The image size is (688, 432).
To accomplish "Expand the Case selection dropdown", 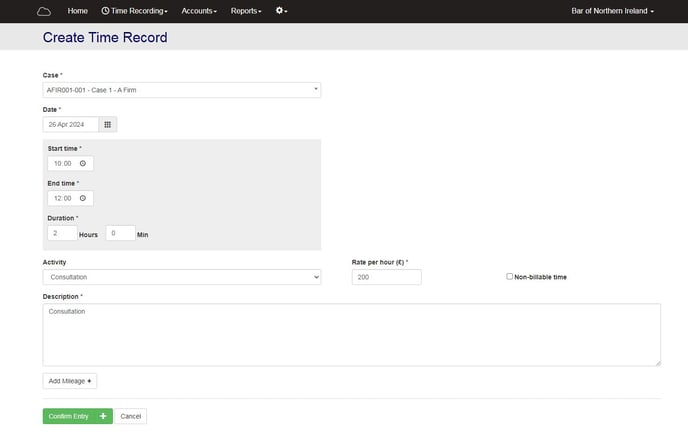I will pos(181,90).
